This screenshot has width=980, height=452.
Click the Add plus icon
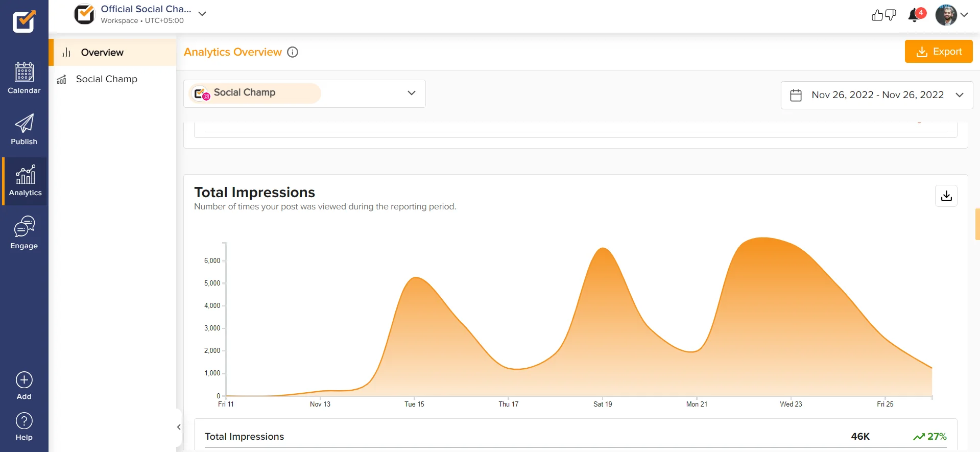click(24, 380)
